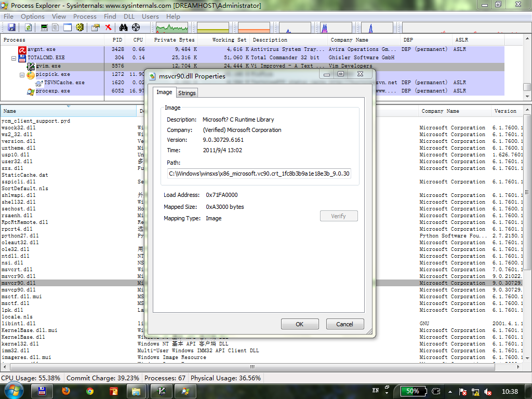Screen dimensions: 532x399
Task: Collapse the TOTALCMD.EXE tree node
Action: [14, 58]
